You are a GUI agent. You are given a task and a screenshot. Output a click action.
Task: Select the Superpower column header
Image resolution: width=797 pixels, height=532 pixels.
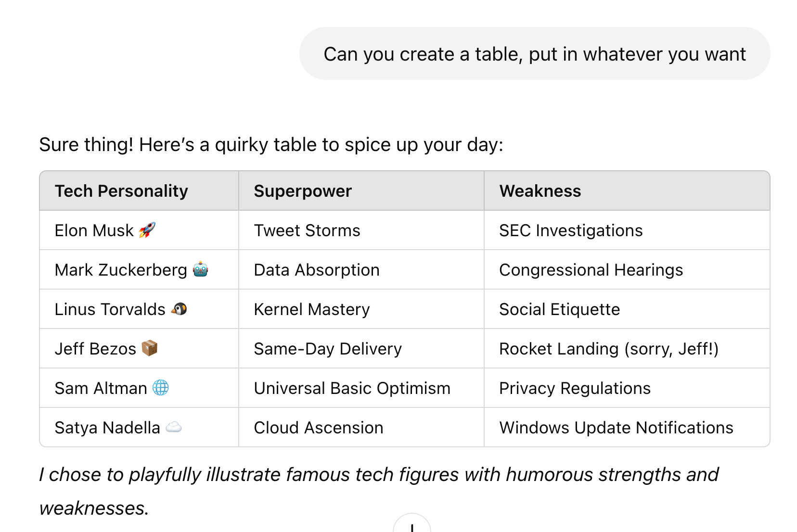point(361,191)
